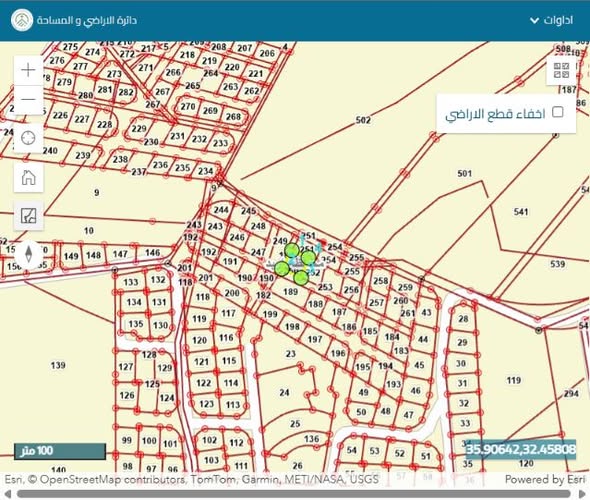
Task: Click parcel number 501
Action: (x=464, y=173)
